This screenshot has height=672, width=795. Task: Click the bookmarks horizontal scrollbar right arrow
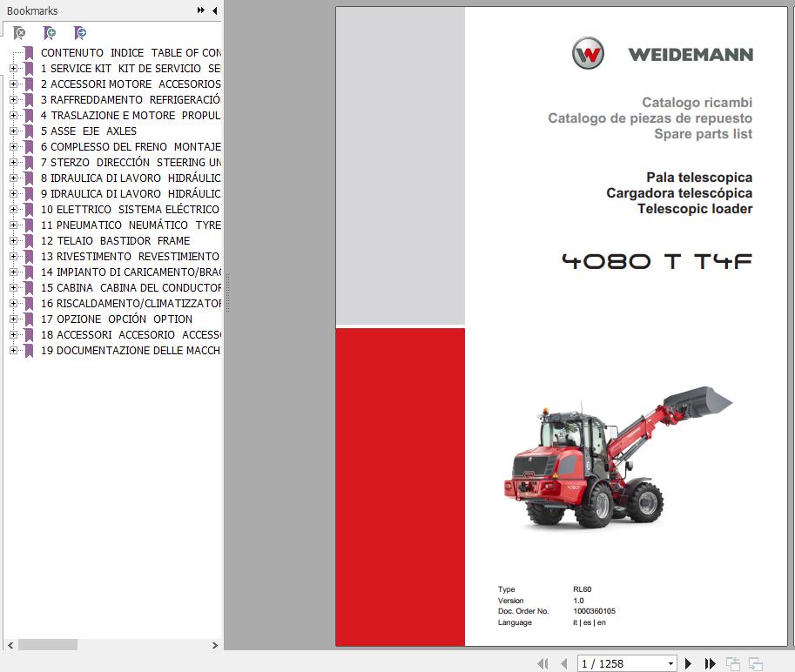pos(215,645)
